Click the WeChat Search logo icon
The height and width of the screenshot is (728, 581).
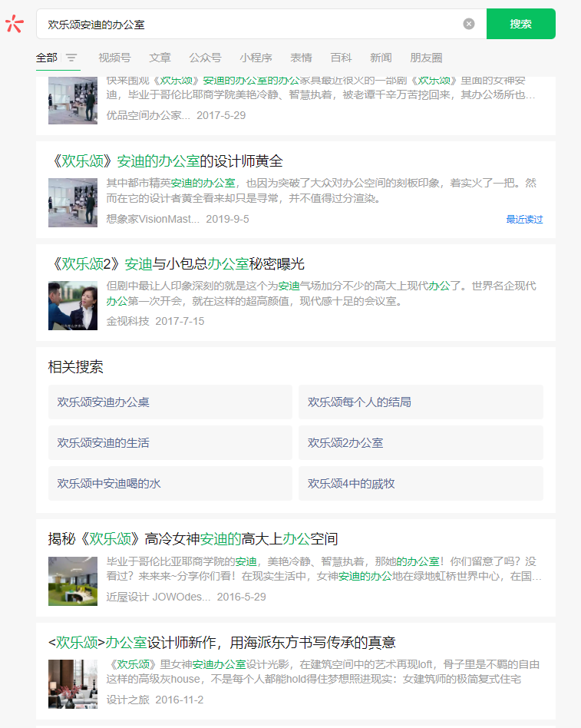(x=15, y=24)
